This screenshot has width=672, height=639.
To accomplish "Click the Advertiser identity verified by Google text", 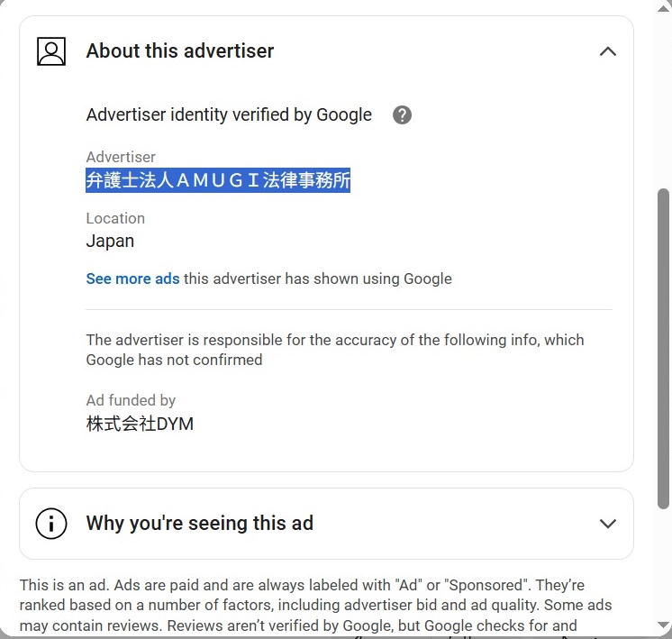I will tap(229, 115).
